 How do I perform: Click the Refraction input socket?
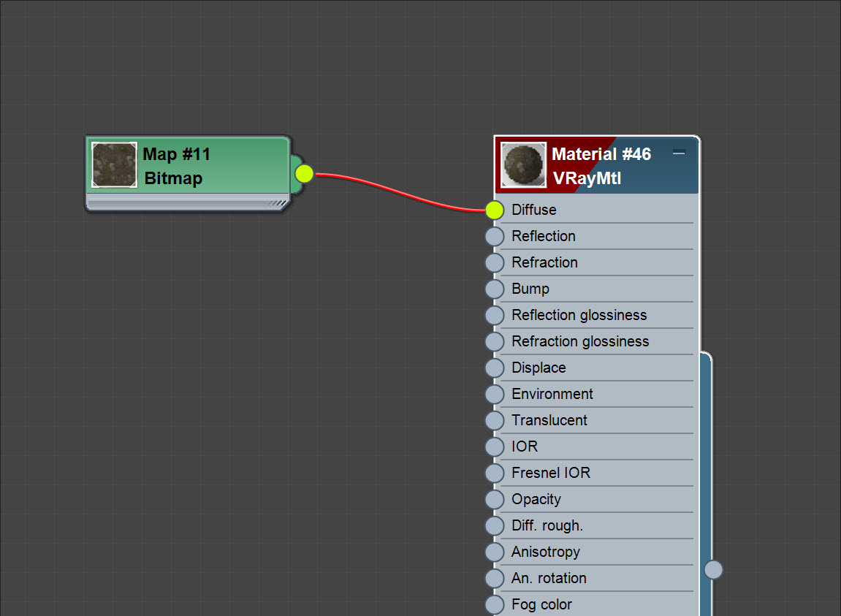(495, 263)
